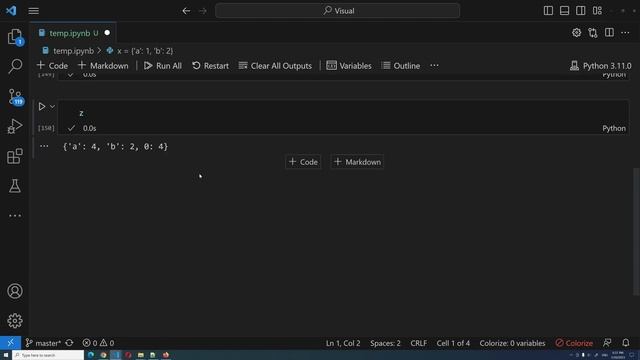This screenshot has width=640, height=360.
Task: Show more notebook toolbar actions ellipsis
Action: (434, 66)
